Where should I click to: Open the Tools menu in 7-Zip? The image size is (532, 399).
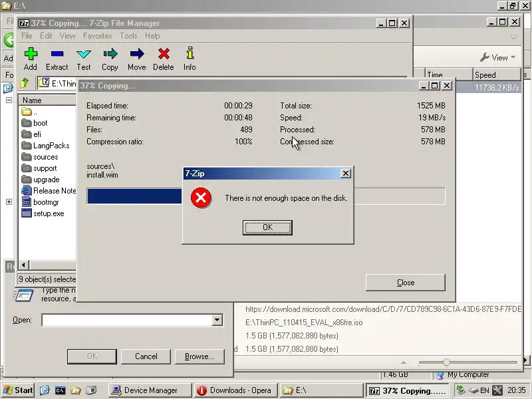point(128,36)
